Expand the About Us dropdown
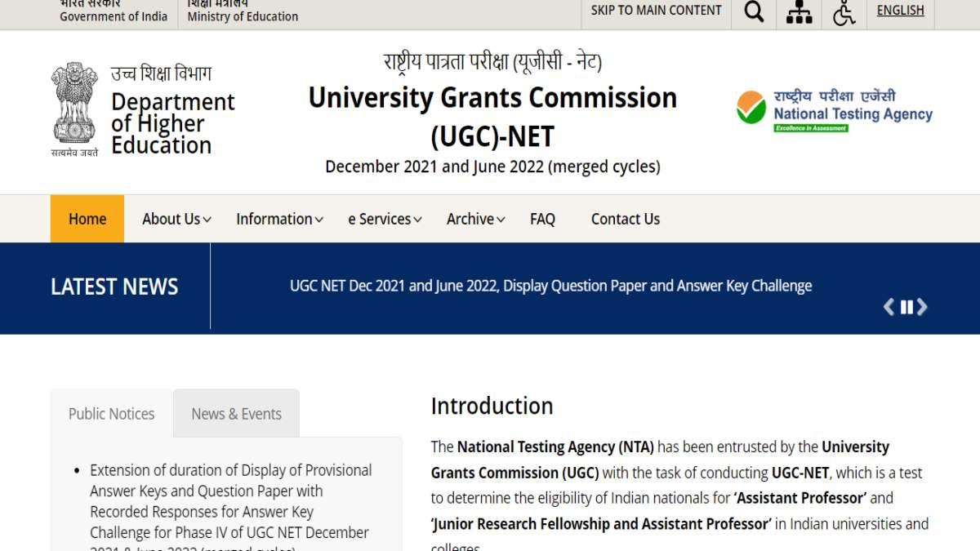 [174, 219]
